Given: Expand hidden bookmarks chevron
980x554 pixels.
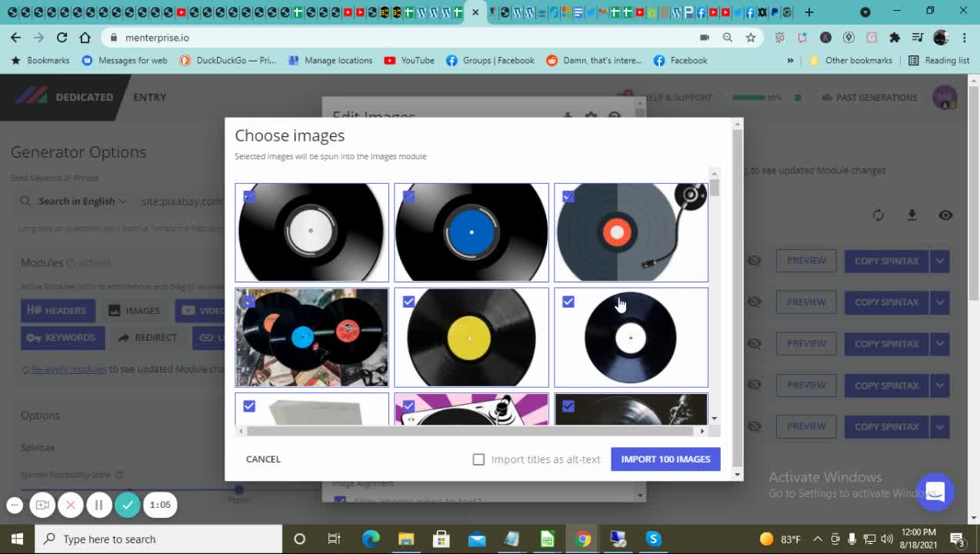Looking at the screenshot, I should click(790, 60).
